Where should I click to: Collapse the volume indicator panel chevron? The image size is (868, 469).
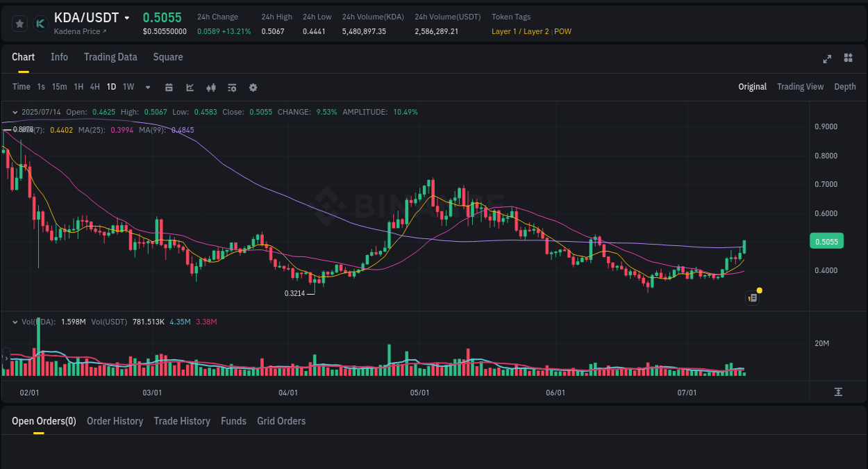click(15, 322)
